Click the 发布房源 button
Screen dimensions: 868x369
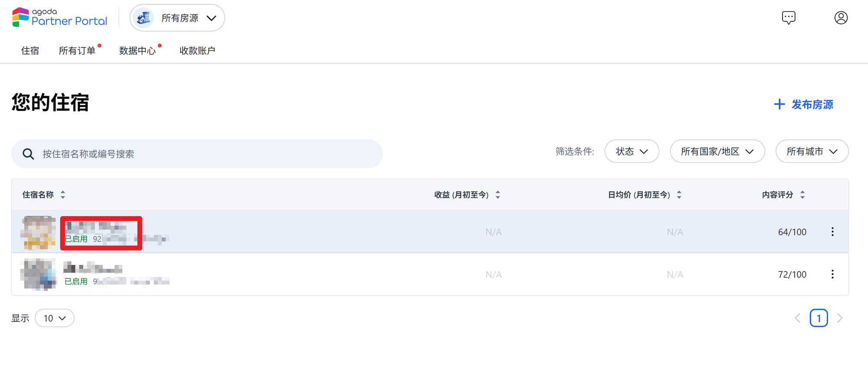(x=803, y=104)
